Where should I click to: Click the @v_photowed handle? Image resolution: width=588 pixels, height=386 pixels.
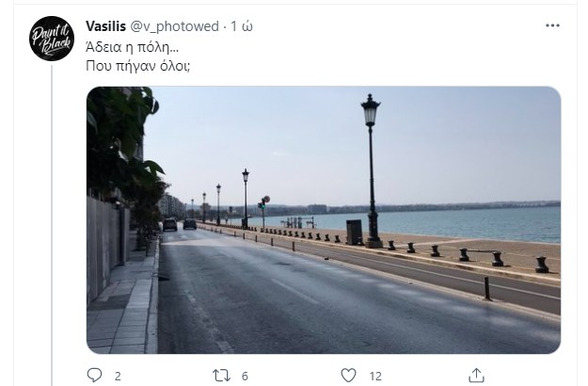178,25
